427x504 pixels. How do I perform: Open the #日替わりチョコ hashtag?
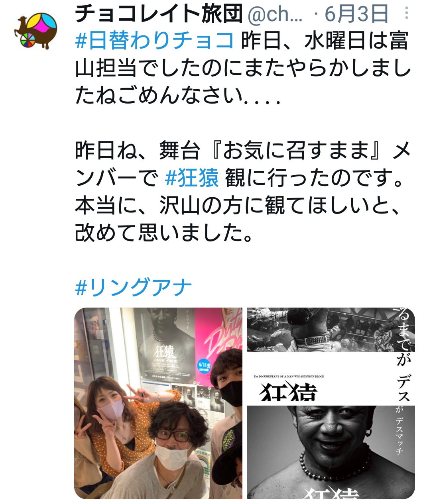coord(155,41)
